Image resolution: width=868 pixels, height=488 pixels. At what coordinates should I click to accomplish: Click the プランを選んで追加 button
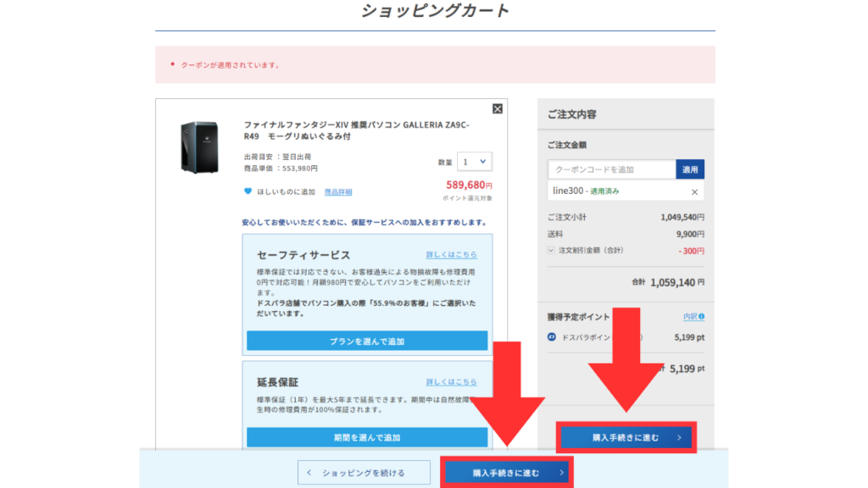[x=367, y=341]
